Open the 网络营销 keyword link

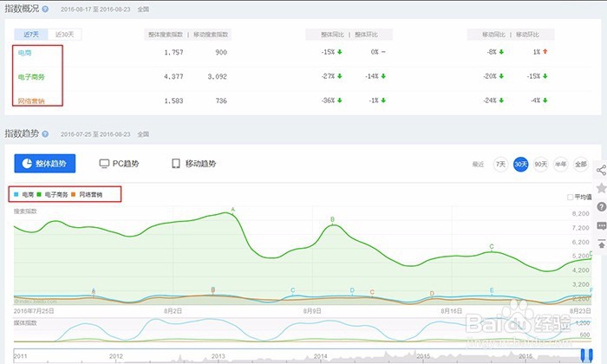31,101
